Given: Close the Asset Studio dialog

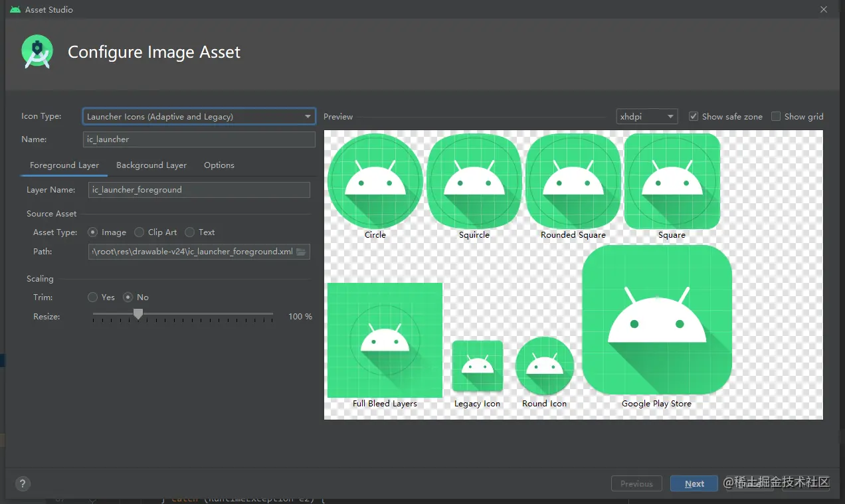Looking at the screenshot, I should coord(824,9).
